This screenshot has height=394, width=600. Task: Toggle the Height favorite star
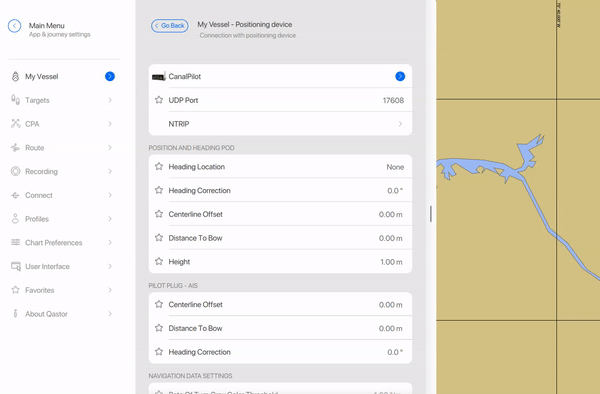[x=159, y=262]
